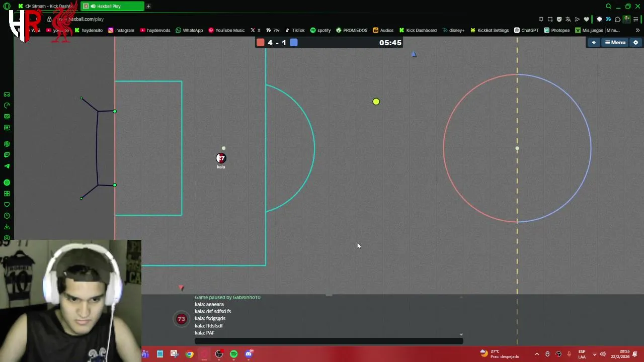Expand chat log with the small chevron
The image size is (644, 362).
461,334
